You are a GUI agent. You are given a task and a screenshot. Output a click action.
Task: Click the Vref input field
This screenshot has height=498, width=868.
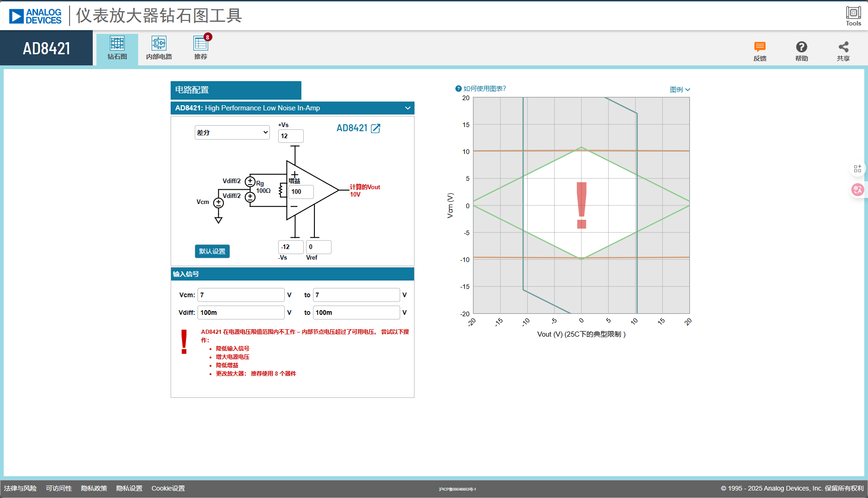click(319, 247)
